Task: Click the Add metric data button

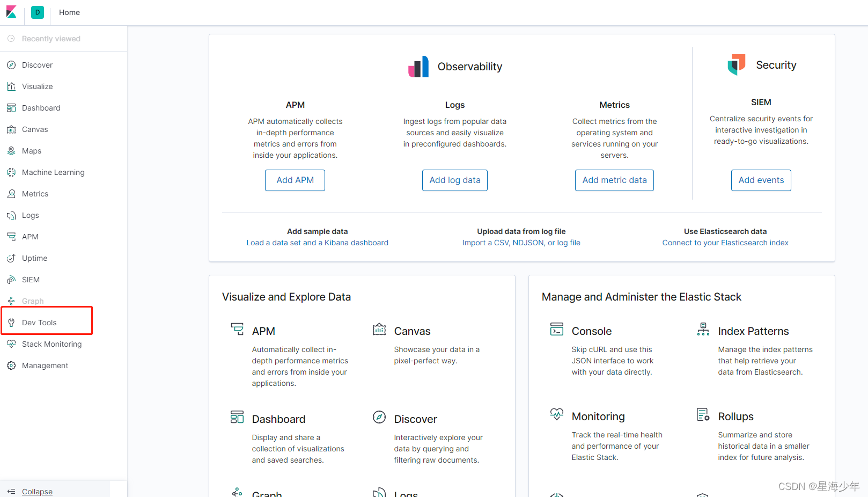Action: pyautogui.click(x=614, y=180)
